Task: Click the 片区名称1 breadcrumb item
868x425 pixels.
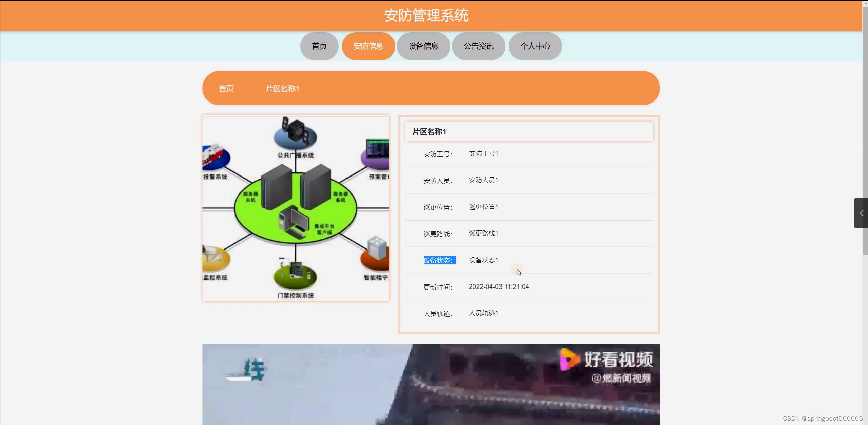Action: click(282, 89)
